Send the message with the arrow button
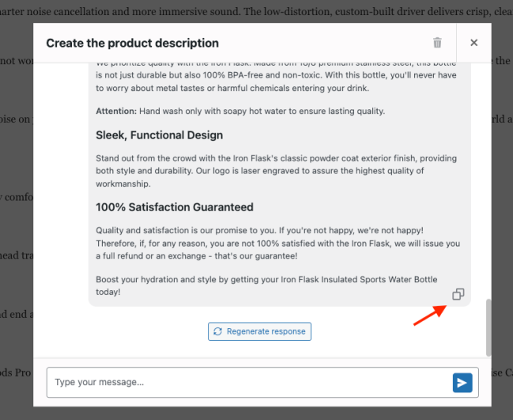Screen dimensions: 513x420 [x=462, y=383]
